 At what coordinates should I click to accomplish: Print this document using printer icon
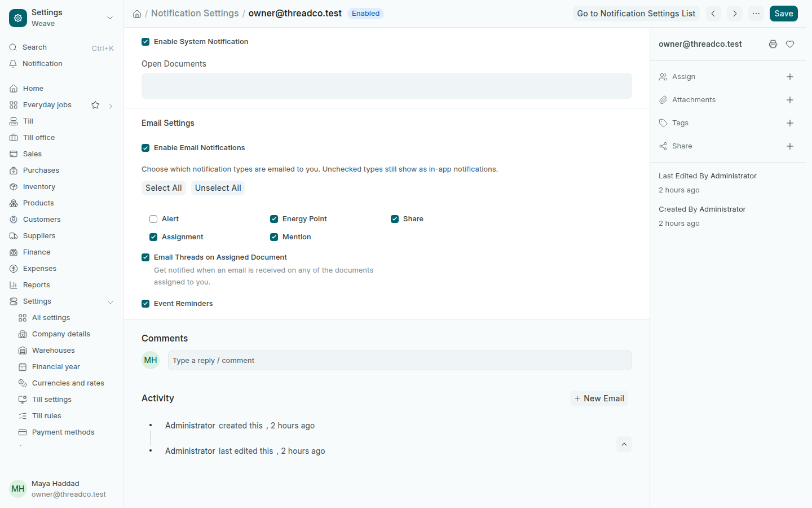(773, 44)
